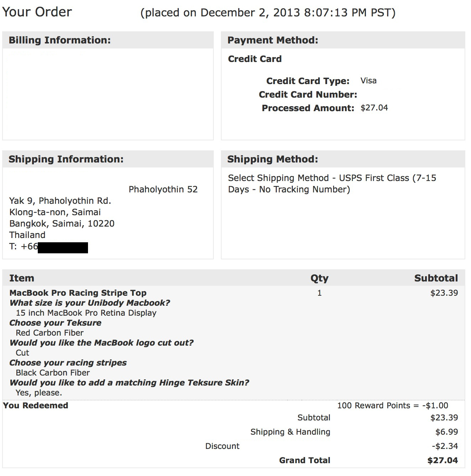Click the Red Carbon Fiber option
Image resolution: width=471 pixels, height=476 pixels.
coord(50,333)
